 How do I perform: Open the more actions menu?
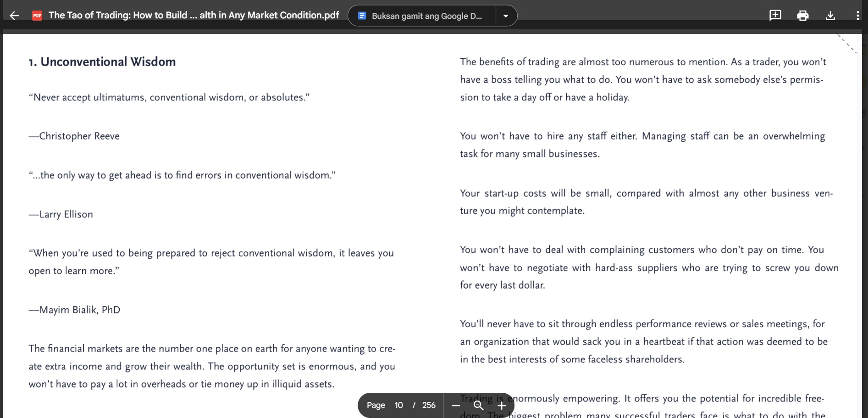pos(857,16)
